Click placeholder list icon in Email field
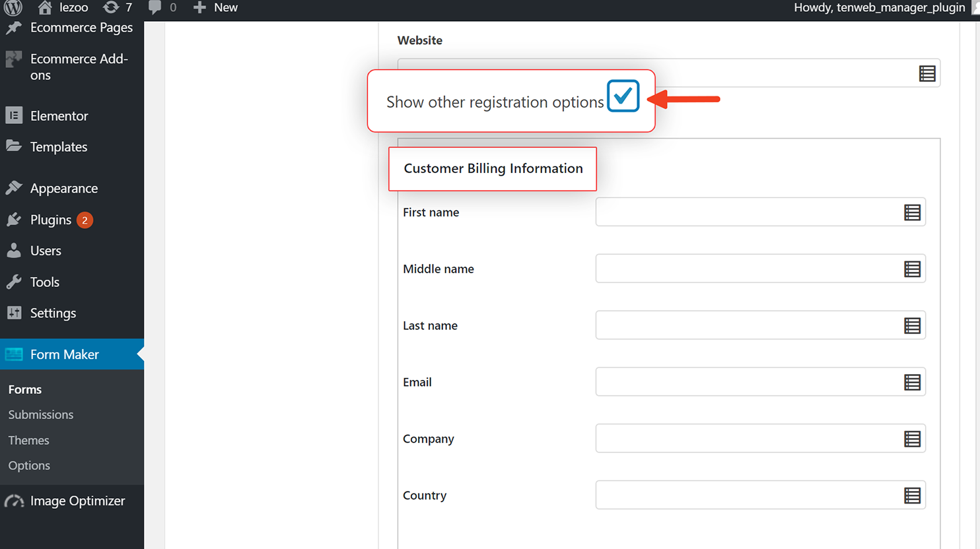This screenshot has height=549, width=980. pyautogui.click(x=912, y=382)
